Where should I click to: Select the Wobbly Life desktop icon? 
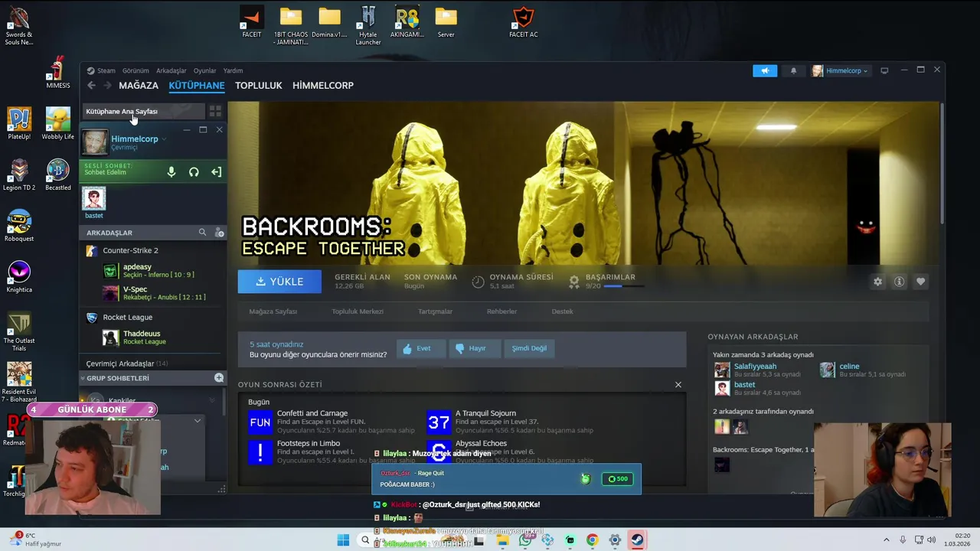coord(57,124)
